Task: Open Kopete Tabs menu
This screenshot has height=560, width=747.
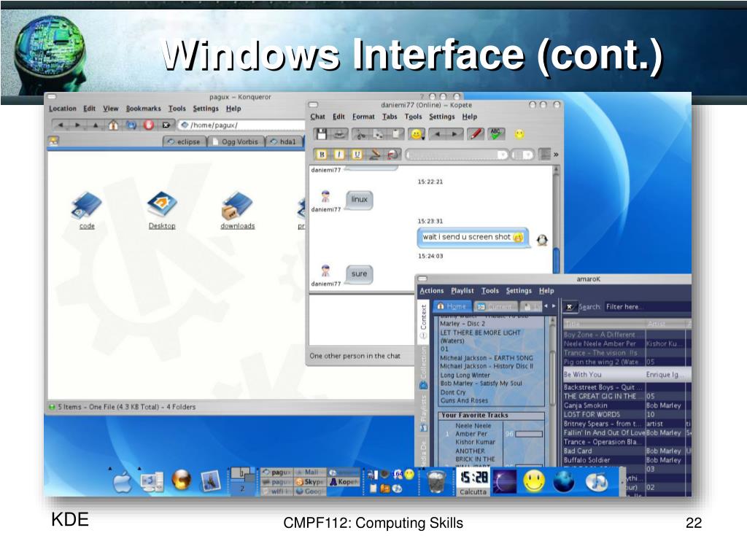Action: 390,117
